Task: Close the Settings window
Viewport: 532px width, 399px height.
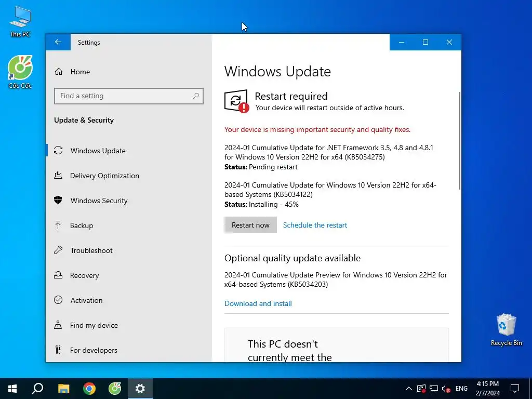Action: point(449,42)
